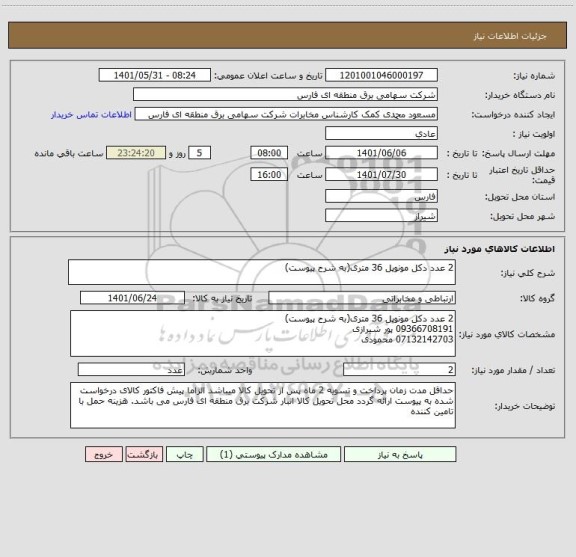This screenshot has width=576, height=557.
Task: Click the label نام دستگاه خریدار
Action: (520, 95)
